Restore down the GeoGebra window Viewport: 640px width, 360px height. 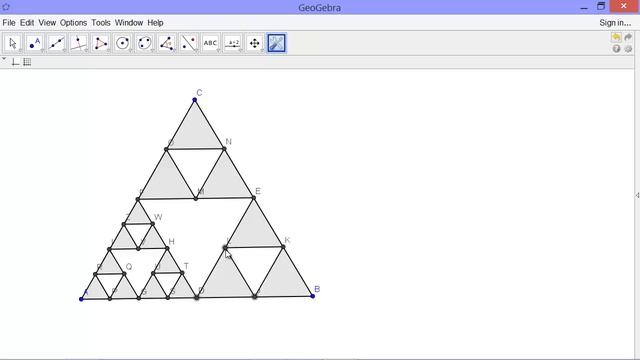(601, 6)
